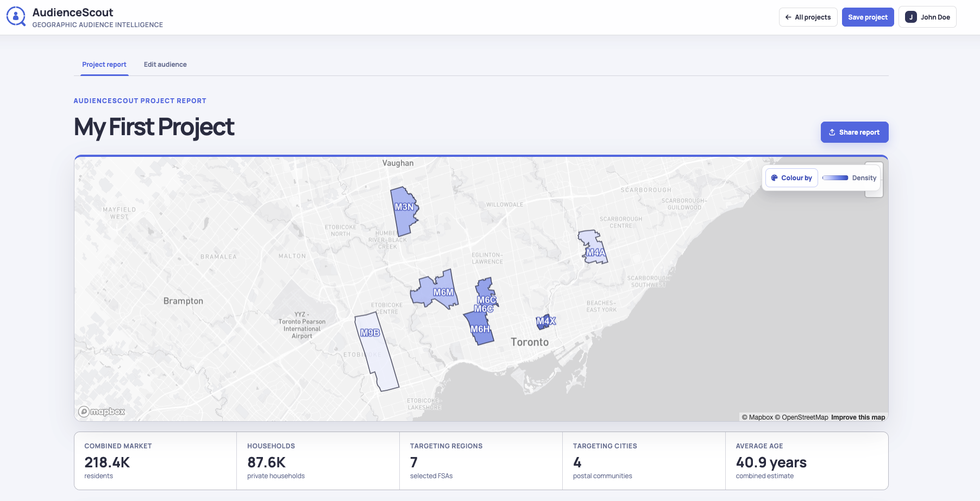This screenshot has width=980, height=501.
Task: Open the Colour by selector
Action: pyautogui.click(x=791, y=178)
